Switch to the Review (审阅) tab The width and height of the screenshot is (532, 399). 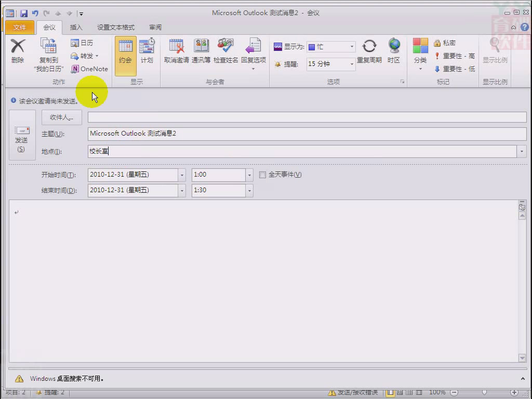[x=155, y=28]
